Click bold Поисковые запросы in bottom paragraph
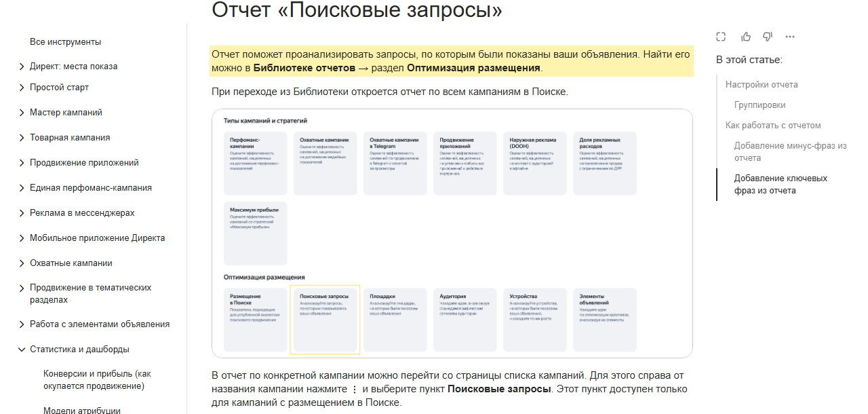 coord(499,390)
